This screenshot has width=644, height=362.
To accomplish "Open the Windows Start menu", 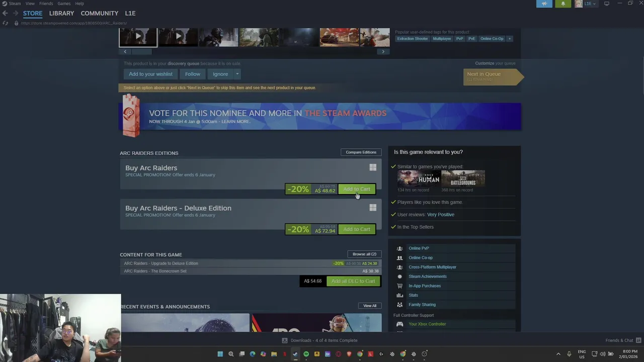I will coord(220,354).
